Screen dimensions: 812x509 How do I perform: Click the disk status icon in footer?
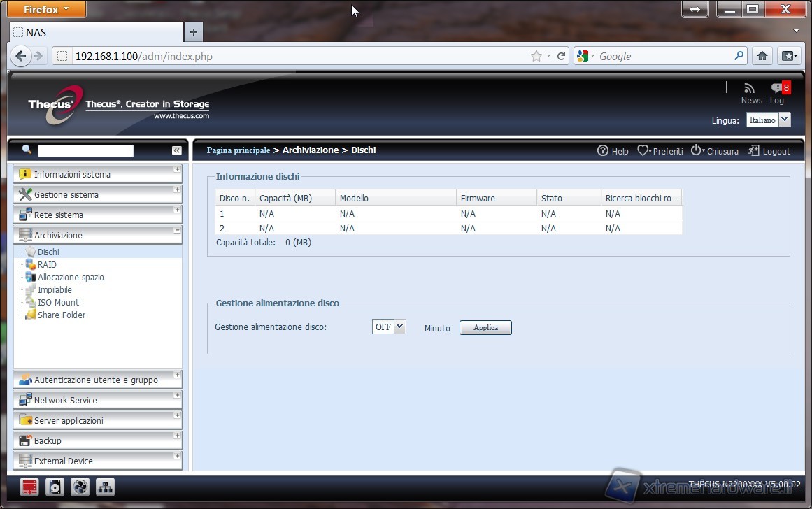tap(55, 487)
